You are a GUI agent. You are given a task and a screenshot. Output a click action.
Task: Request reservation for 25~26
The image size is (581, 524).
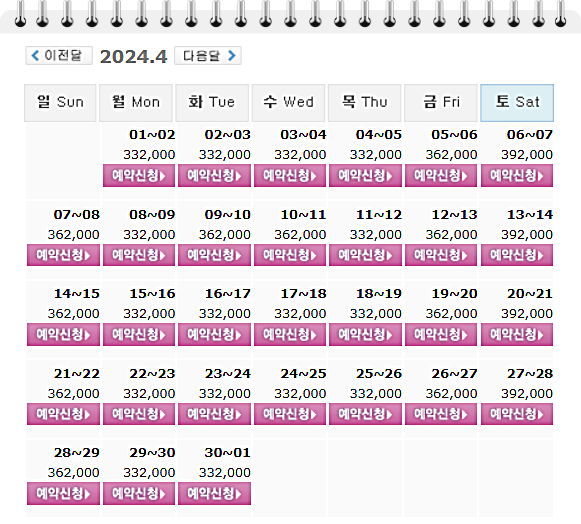[365, 414]
